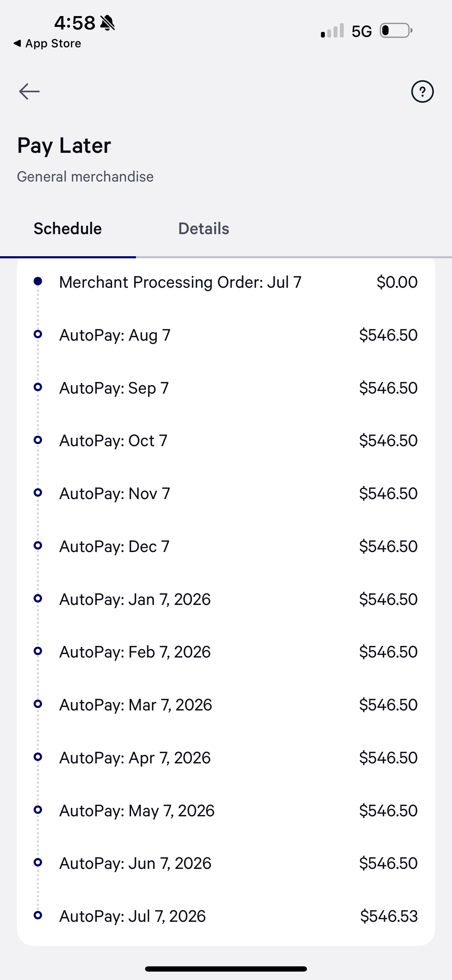This screenshot has height=980, width=452.
Task: Open the AutoPay: Sep 7 payment row
Action: 226,388
